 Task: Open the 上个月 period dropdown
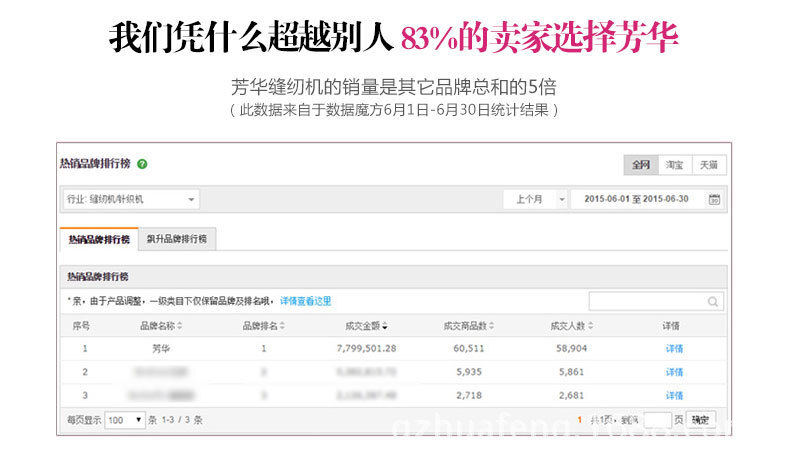(535, 199)
